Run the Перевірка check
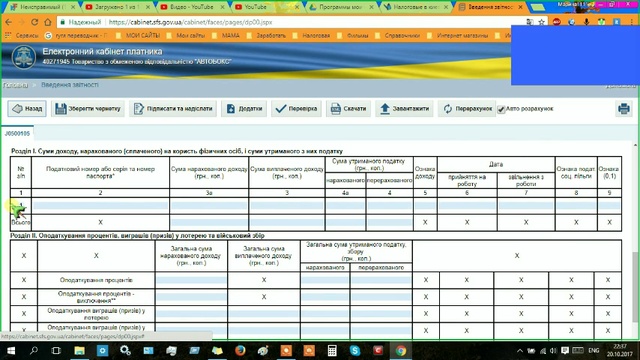 tap(296, 109)
